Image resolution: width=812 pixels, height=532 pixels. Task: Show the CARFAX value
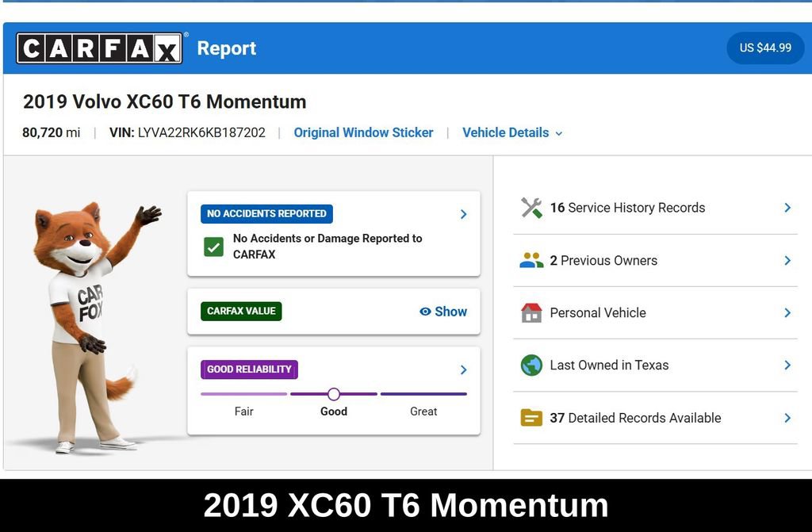point(443,312)
